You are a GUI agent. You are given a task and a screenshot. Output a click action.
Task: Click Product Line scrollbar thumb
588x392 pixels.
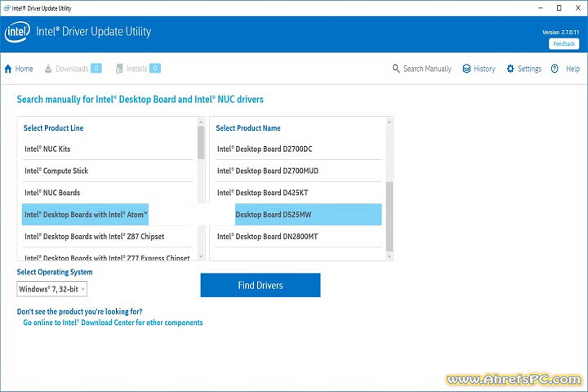coord(201,143)
